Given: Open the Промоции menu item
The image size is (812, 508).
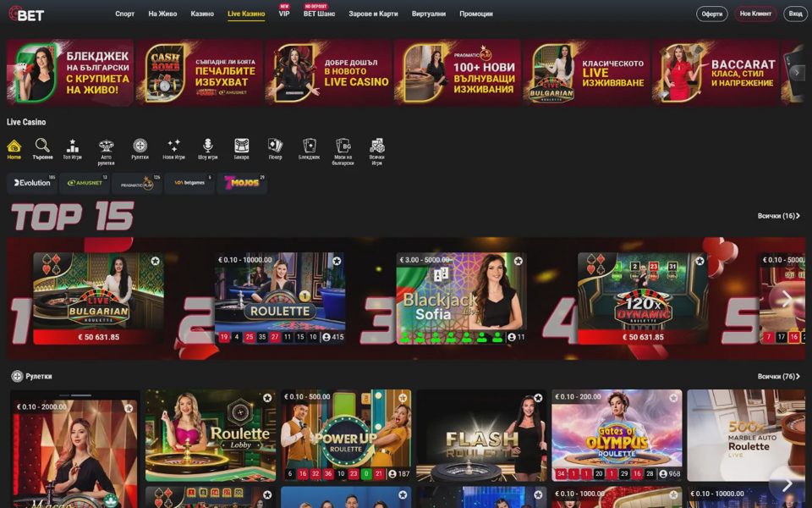Looking at the screenshot, I should [x=476, y=14].
